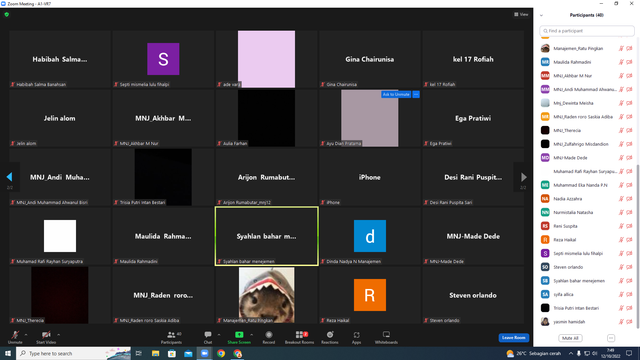This screenshot has height=360, width=640.
Task: Select Septi mismelia tile with S avatar
Action: (x=163, y=59)
